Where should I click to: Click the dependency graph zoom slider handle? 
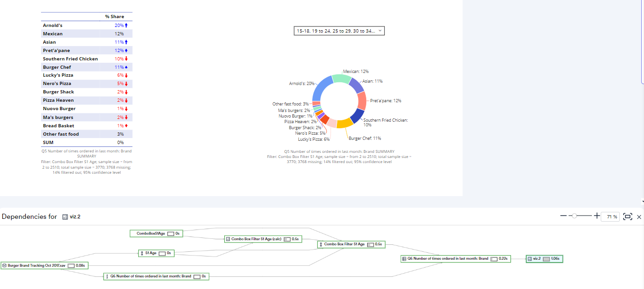(x=575, y=216)
